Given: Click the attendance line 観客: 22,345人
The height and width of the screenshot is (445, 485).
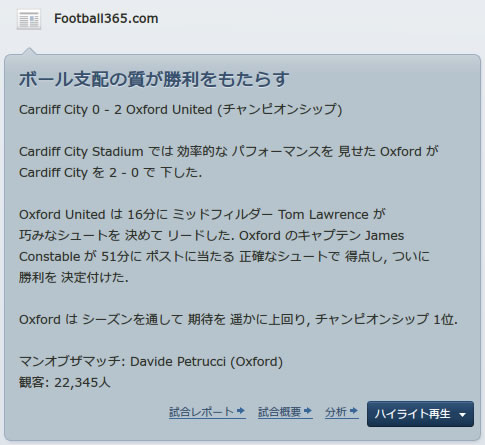Looking at the screenshot, I should [65, 382].
